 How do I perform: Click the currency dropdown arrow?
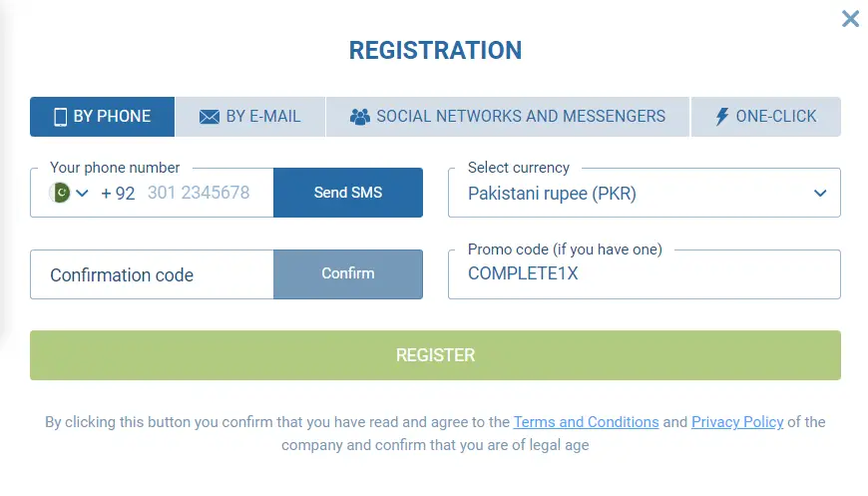(820, 194)
